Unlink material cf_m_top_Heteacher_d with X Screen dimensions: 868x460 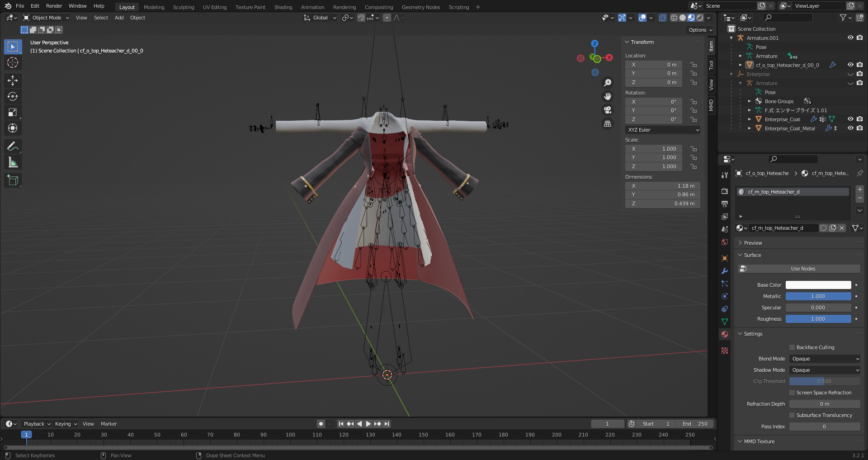(x=842, y=228)
